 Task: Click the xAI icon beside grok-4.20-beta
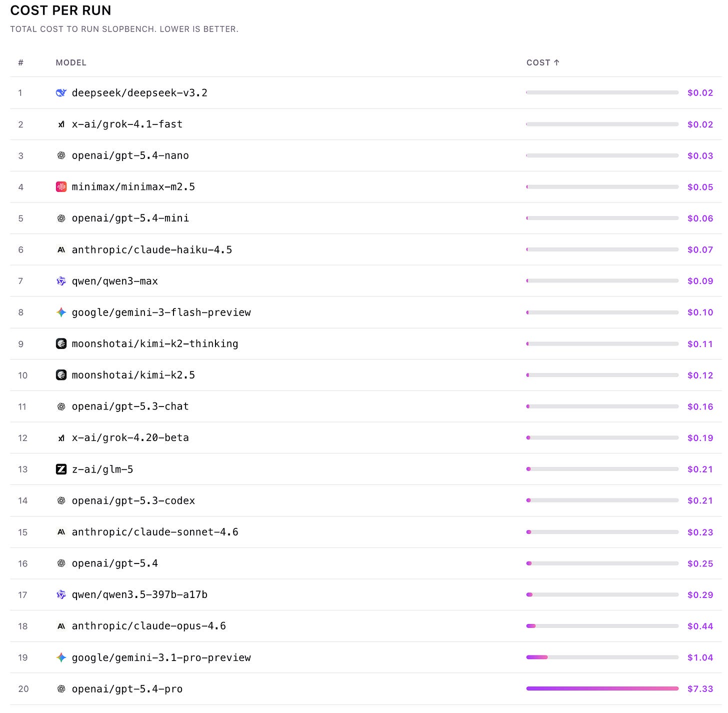(x=61, y=438)
